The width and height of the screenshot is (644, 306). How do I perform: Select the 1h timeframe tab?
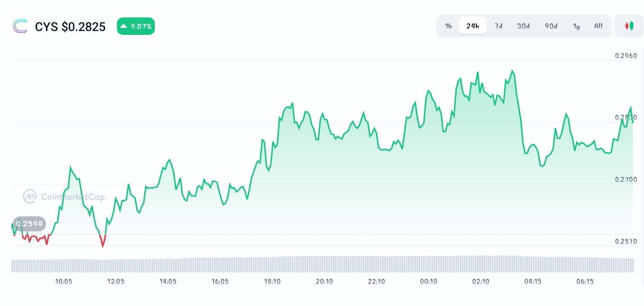coord(448,26)
